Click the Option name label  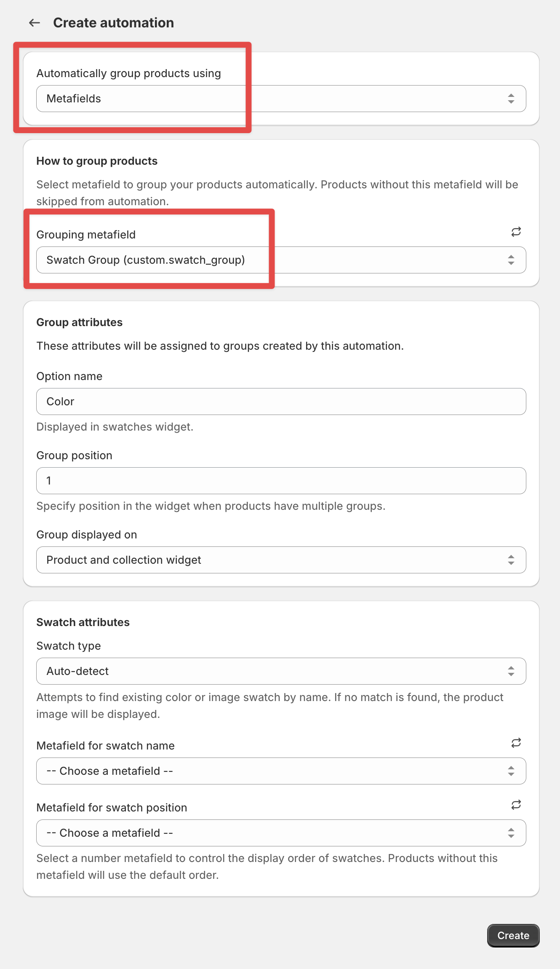click(69, 376)
